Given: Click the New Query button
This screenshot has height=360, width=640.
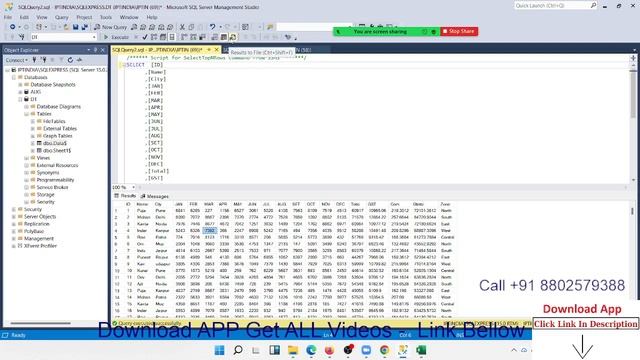Looking at the screenshot, I should 110,27.
